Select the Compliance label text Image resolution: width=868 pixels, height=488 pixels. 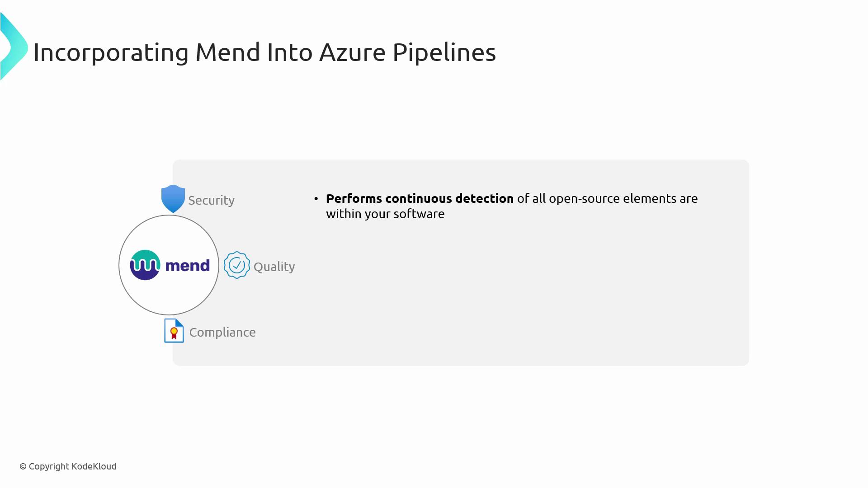222,332
